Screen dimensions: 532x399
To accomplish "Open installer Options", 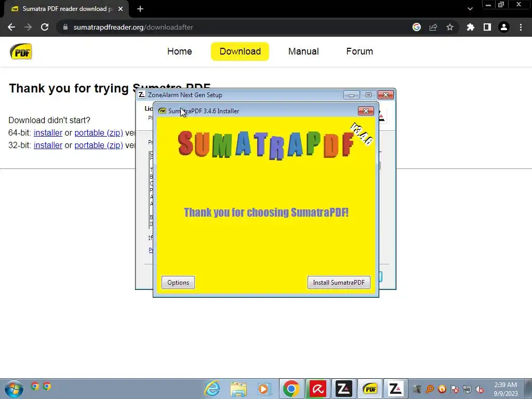I will pos(178,282).
